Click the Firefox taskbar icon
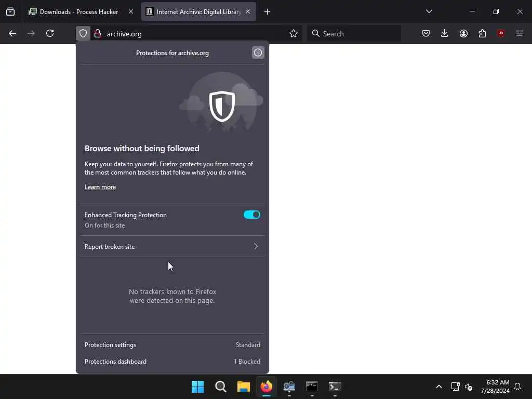This screenshot has height=399, width=532. 267,387
